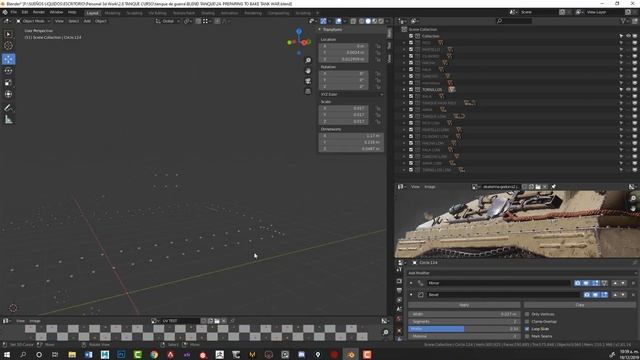This screenshot has height=360, width=640.
Task: Adjust the Bevel Profile slider
Action: pyautogui.click(x=464, y=329)
